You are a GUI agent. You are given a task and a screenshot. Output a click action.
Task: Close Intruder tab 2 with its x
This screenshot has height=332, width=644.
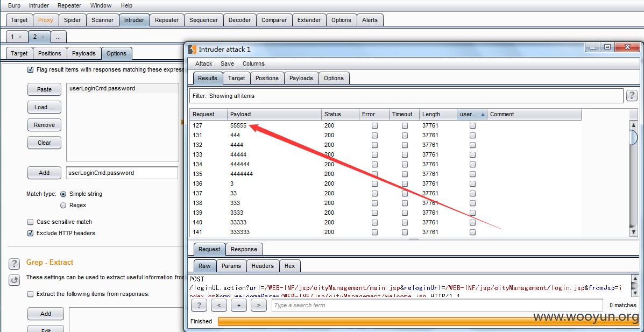[x=43, y=37]
